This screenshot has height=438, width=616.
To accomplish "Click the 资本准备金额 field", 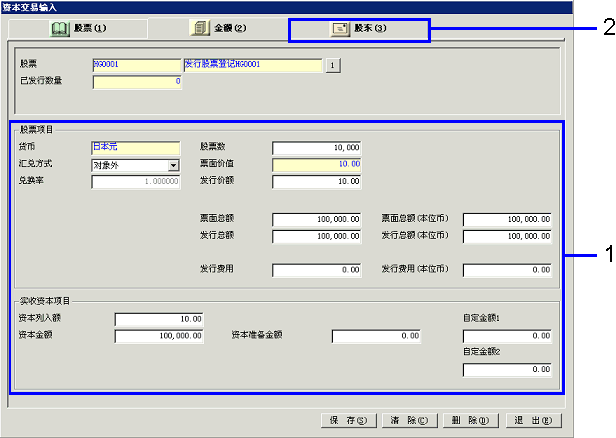I will [x=376, y=336].
